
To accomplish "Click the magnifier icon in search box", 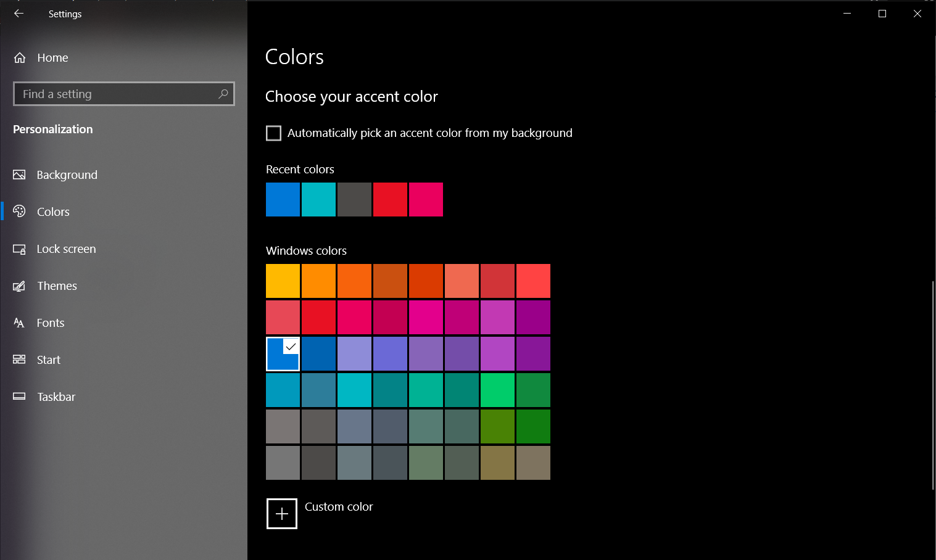I will point(223,94).
